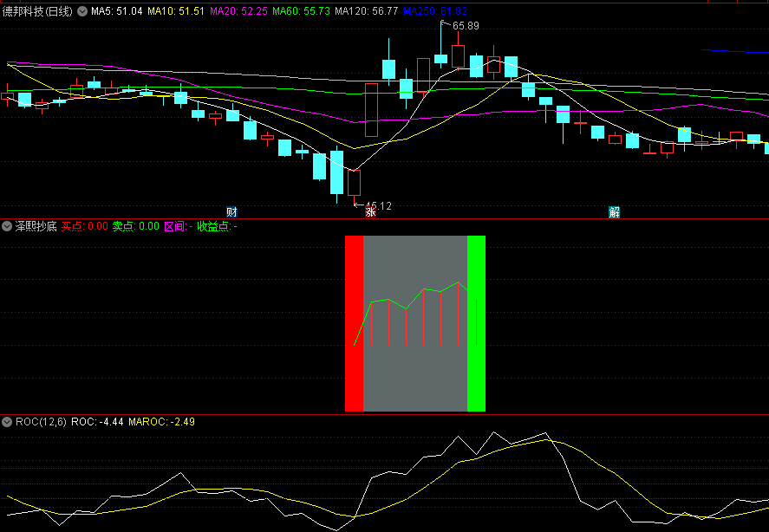
Task: Click the 解 unlock event marker icon
Action: tap(614, 211)
